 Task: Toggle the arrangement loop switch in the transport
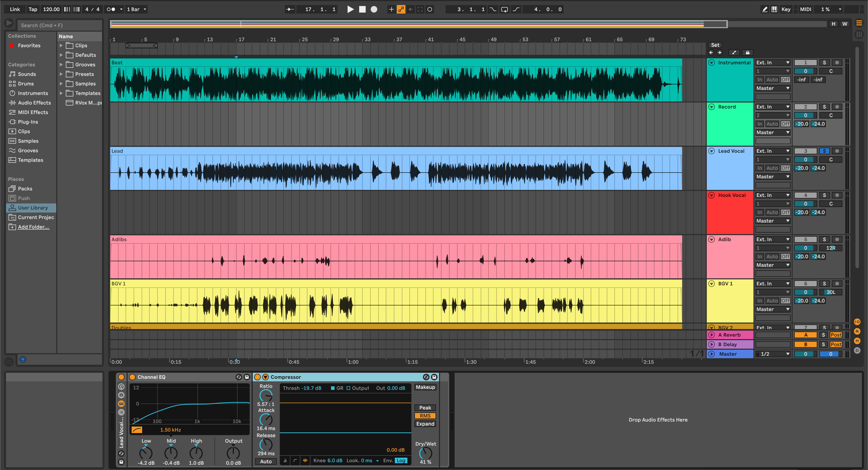click(x=504, y=9)
